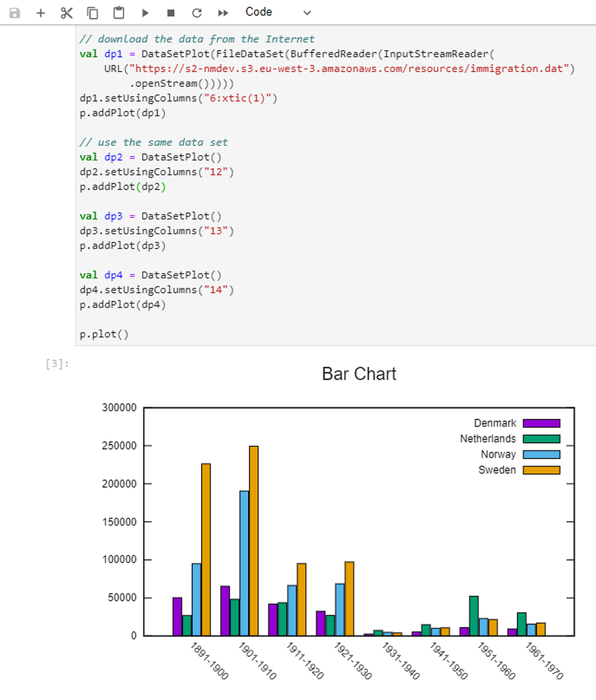Run the selected cell
The image size is (596, 700).
point(145,13)
